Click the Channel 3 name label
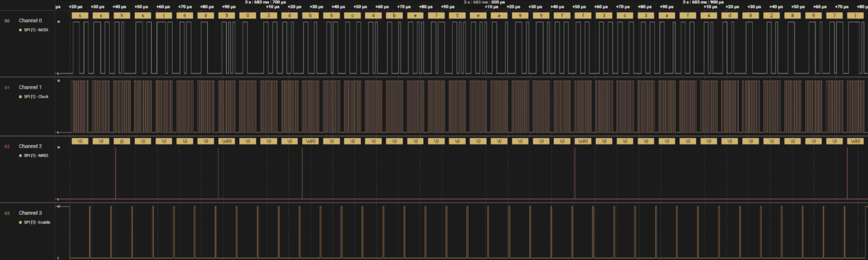Image resolution: width=868 pixels, height=260 pixels. 30,213
